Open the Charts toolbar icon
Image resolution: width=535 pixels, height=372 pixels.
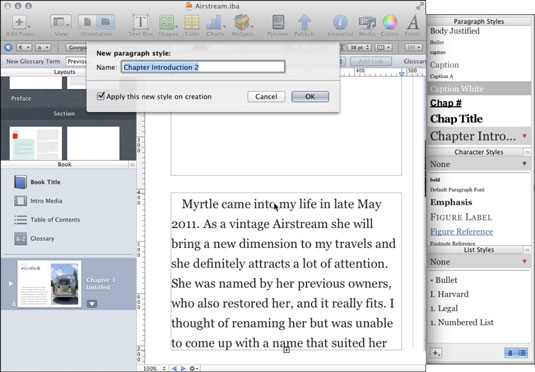[215, 22]
